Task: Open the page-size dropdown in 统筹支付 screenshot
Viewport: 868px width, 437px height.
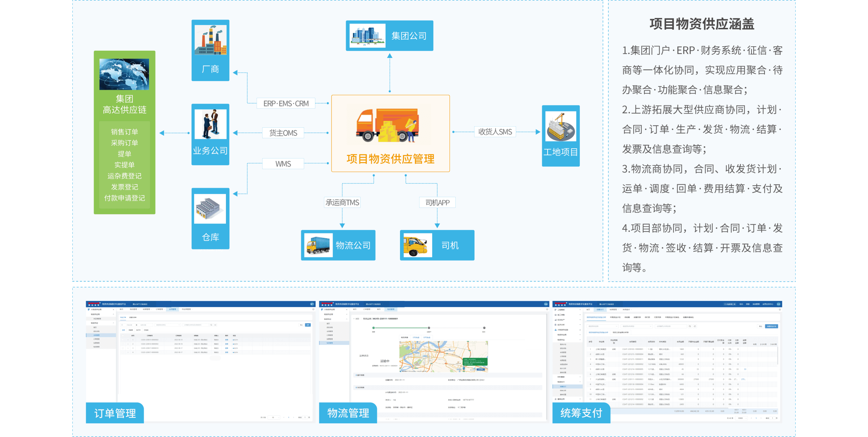Action: pos(741,418)
